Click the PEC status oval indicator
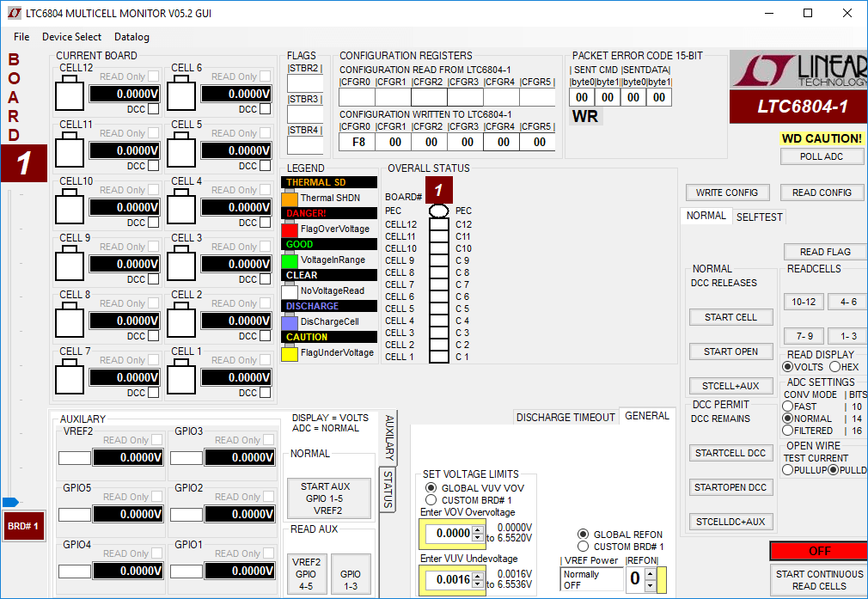 (x=439, y=211)
